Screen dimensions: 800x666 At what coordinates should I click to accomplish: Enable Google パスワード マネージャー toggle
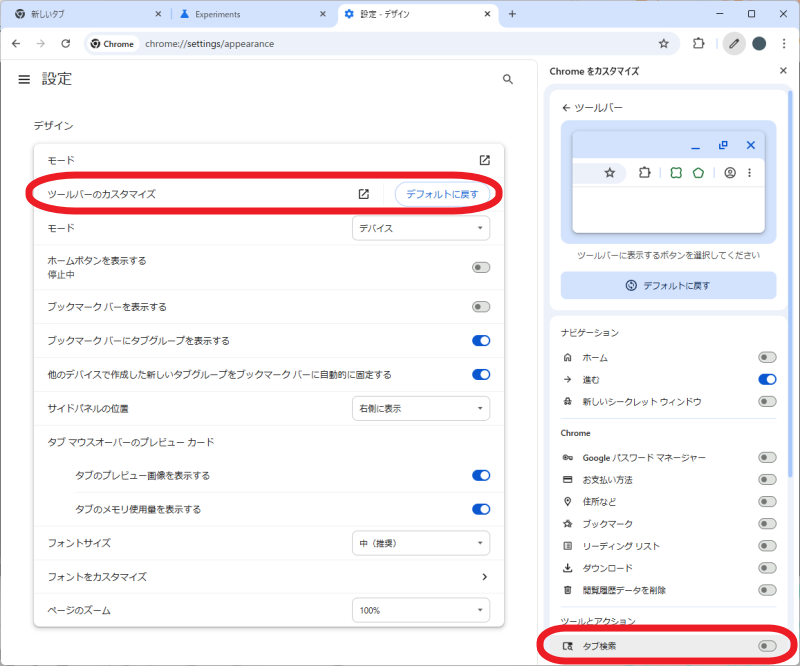pyautogui.click(x=767, y=457)
